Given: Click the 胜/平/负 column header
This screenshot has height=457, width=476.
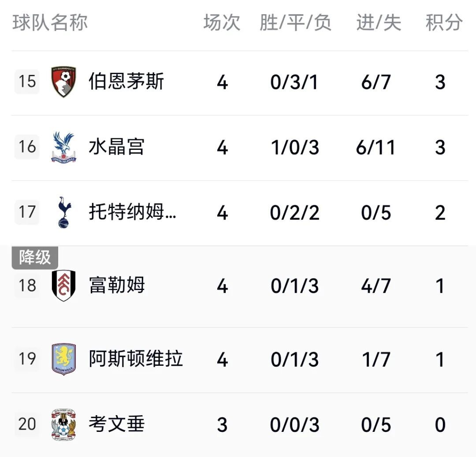Looking at the screenshot, I should (295, 22).
